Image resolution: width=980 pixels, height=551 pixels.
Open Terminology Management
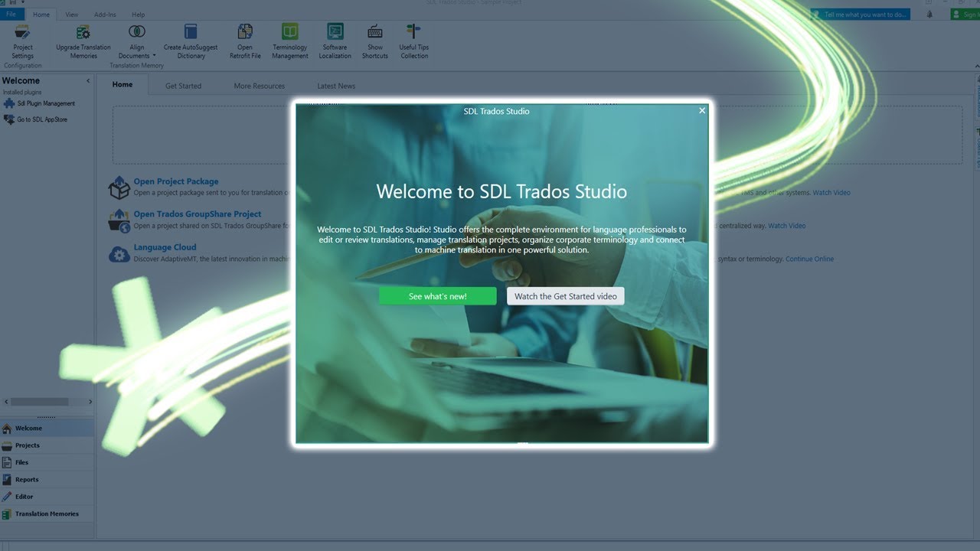[290, 42]
